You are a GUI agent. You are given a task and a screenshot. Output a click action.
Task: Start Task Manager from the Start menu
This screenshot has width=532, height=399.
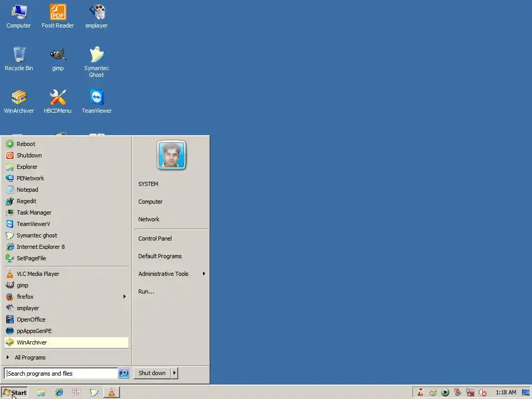click(66, 212)
